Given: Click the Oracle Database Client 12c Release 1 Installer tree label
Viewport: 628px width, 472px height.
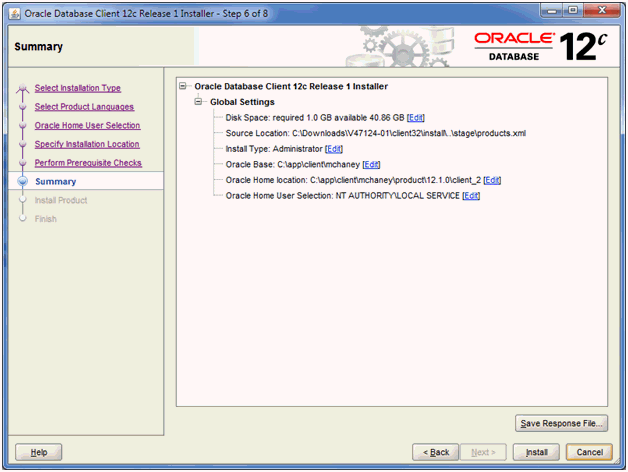Looking at the screenshot, I should (x=291, y=87).
